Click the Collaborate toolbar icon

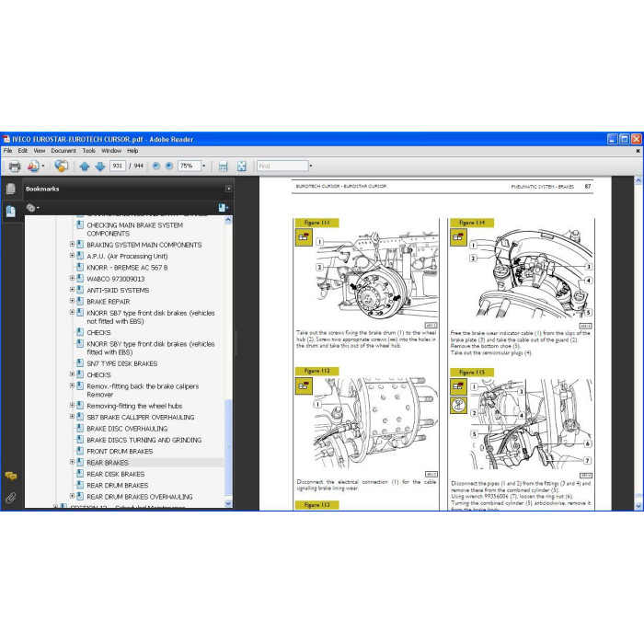(x=62, y=166)
